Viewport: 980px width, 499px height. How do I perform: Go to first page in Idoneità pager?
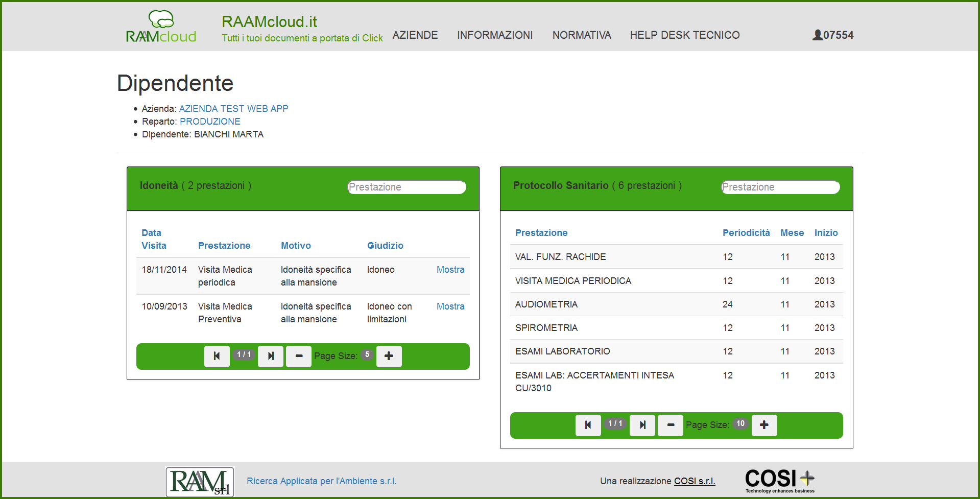217,356
